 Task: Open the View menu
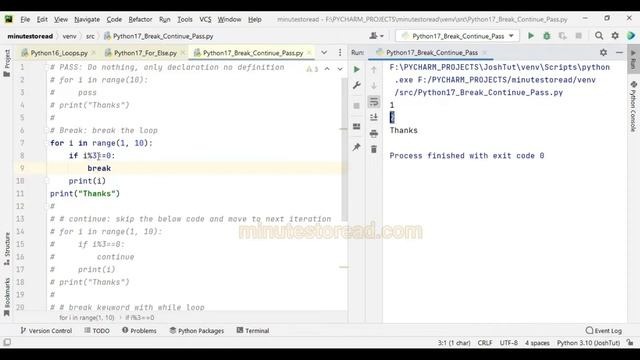tap(61, 19)
